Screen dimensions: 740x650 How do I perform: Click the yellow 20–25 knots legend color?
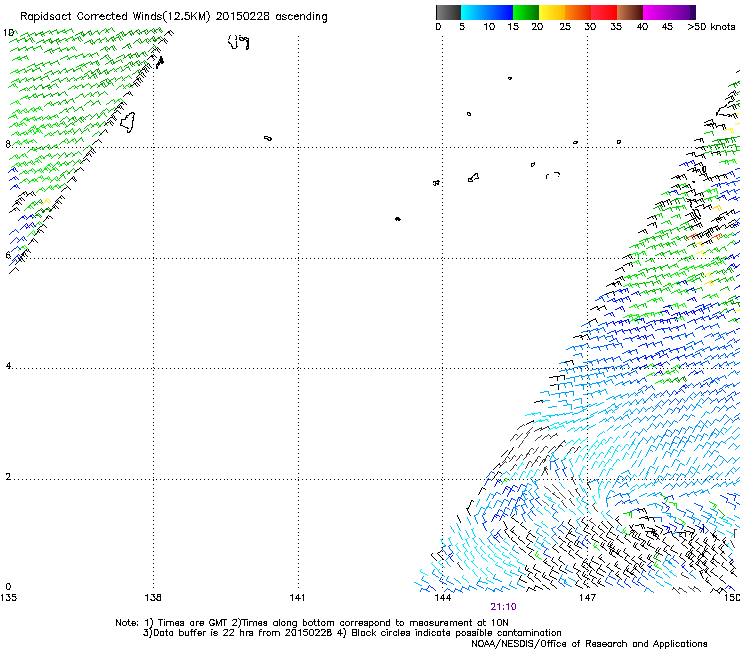pos(552,12)
